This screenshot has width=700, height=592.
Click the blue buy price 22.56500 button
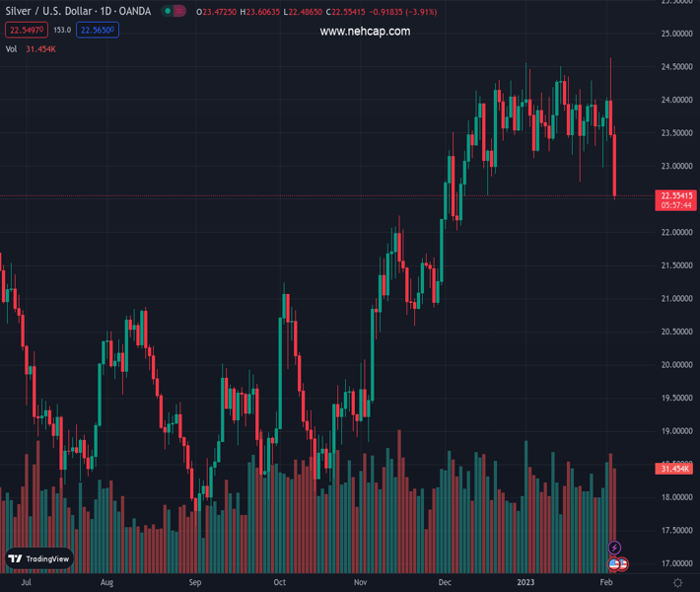coord(98,30)
